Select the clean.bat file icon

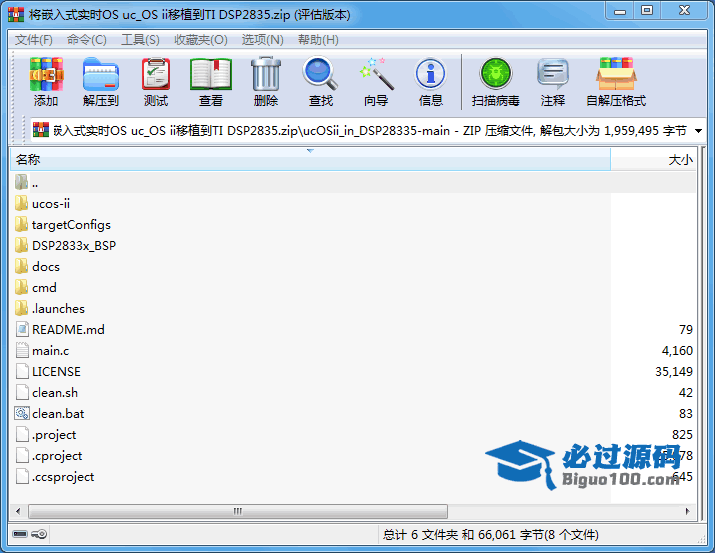pos(22,413)
